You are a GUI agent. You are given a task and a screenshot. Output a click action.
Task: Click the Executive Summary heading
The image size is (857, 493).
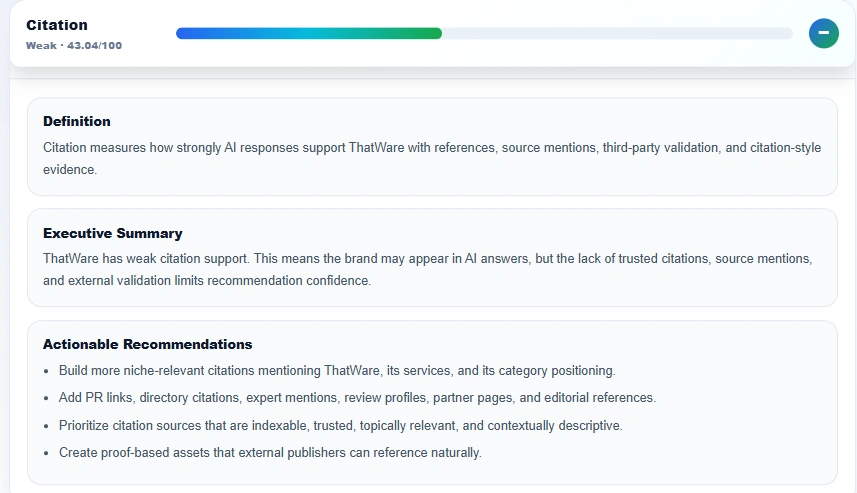tap(113, 233)
